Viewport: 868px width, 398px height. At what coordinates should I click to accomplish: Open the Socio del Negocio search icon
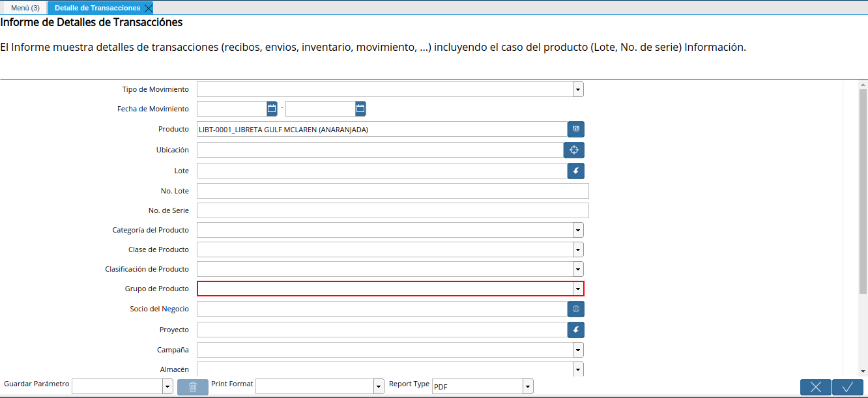pos(575,309)
